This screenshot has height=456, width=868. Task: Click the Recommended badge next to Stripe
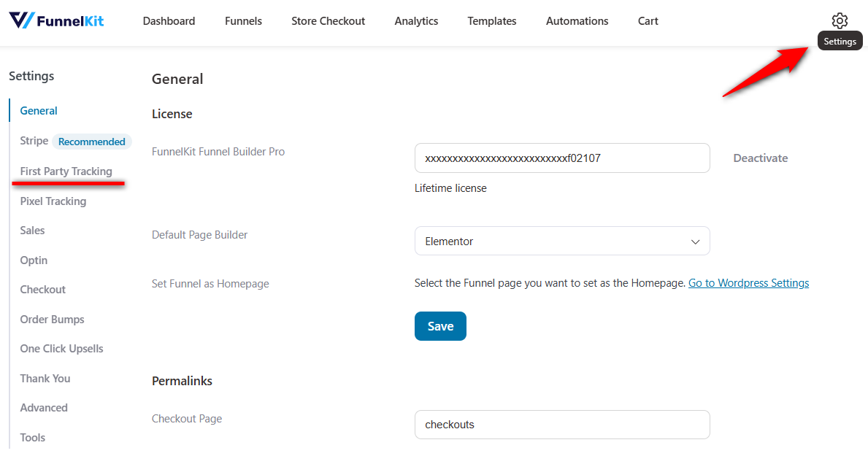pos(92,142)
